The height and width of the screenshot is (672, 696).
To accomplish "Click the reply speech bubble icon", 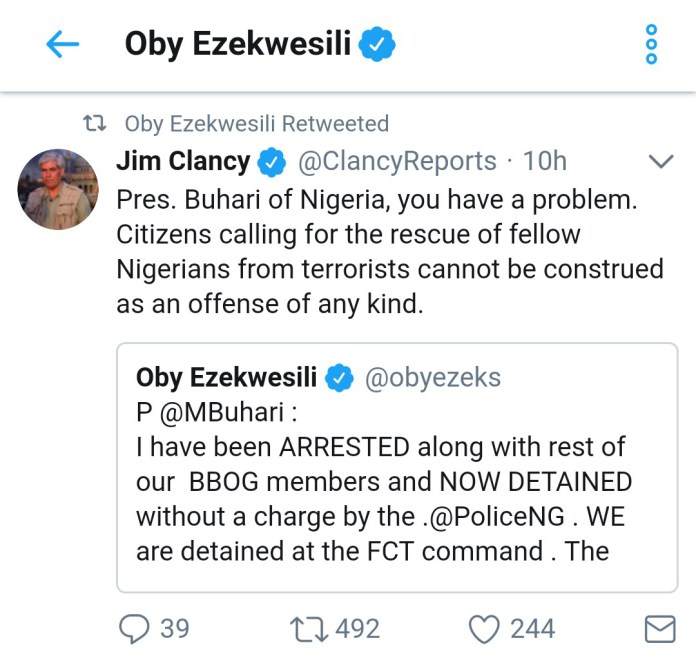I will [x=133, y=628].
